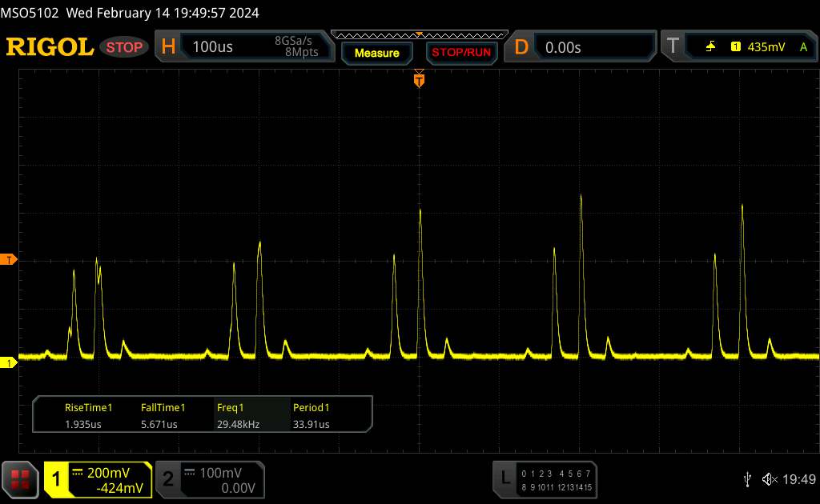Viewport: 820px width, 504px height.
Task: Toggle channel 2 label
Action: pos(168,479)
